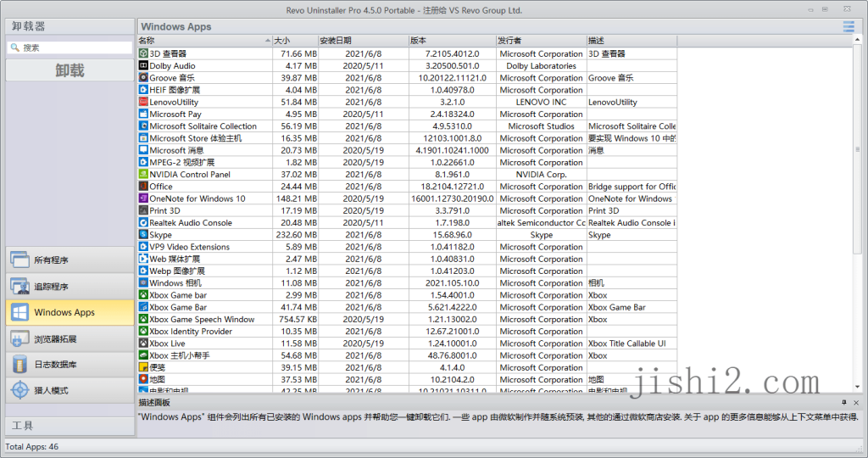Sort by 安装日期 install date column
The height and width of the screenshot is (458, 868).
(364, 41)
